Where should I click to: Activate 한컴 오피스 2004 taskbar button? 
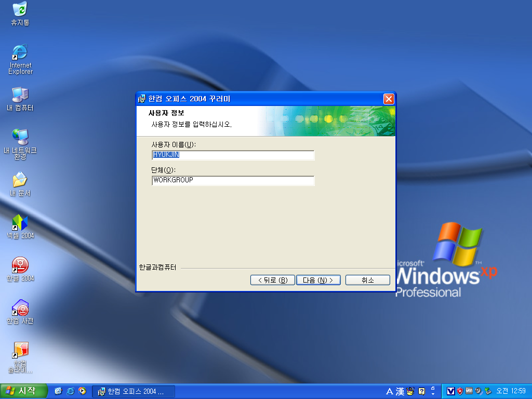134,392
